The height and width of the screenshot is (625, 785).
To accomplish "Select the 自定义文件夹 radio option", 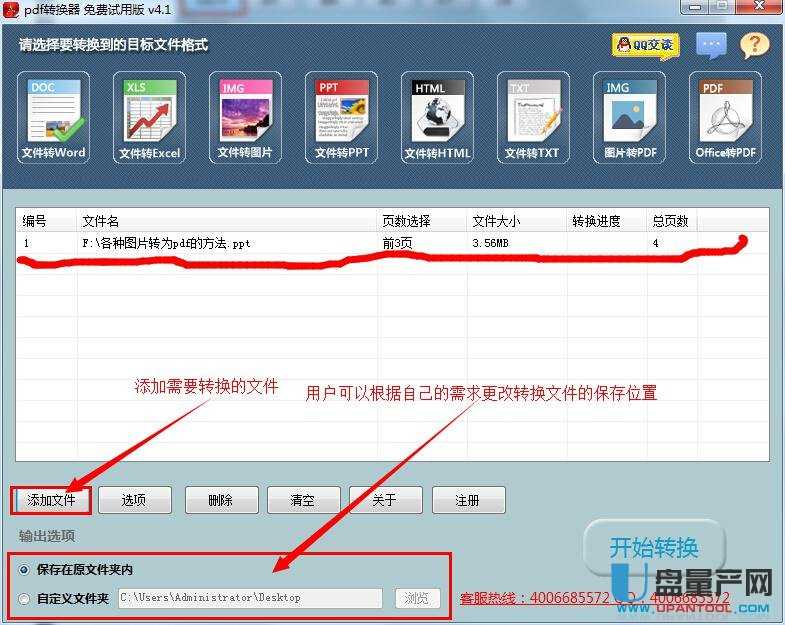I will point(25,598).
